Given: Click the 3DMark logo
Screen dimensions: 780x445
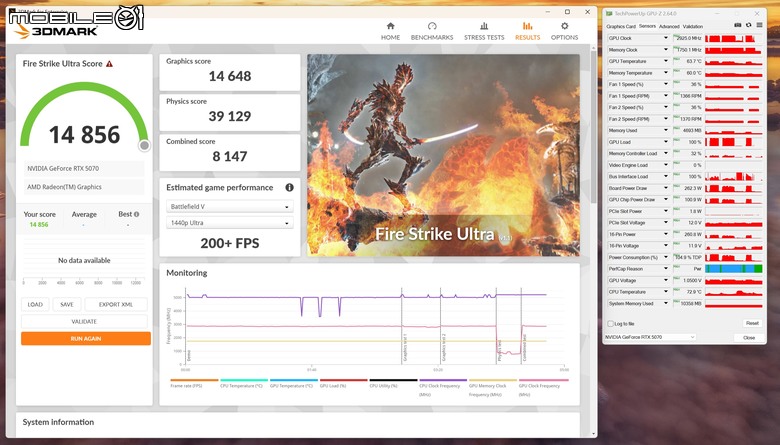Looking at the screenshot, I should [x=55, y=31].
